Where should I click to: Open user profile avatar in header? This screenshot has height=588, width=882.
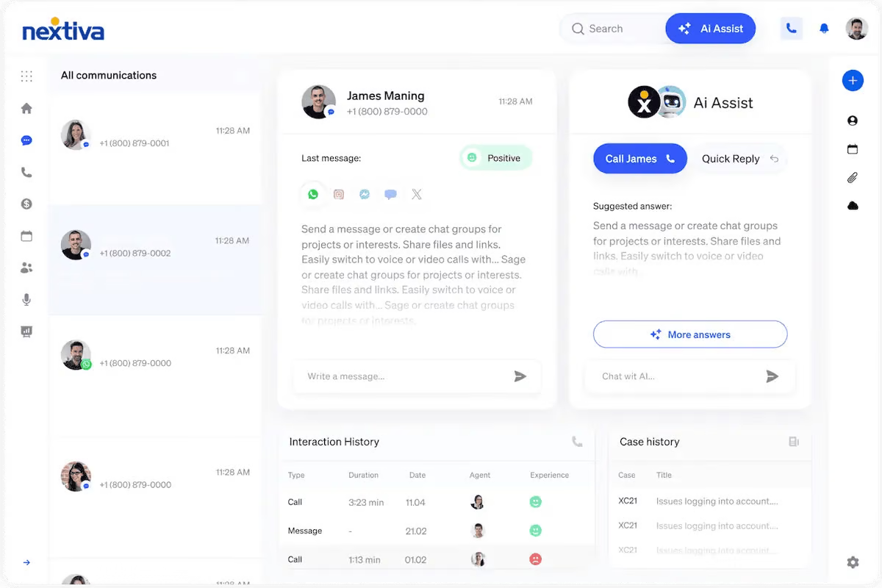[x=856, y=29]
